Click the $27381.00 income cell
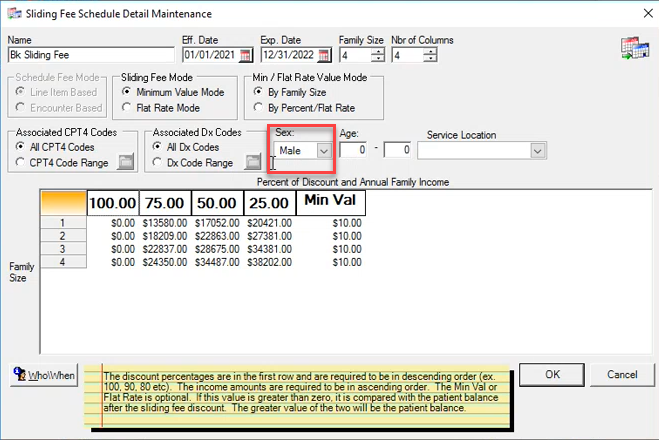659x440 pixels. pos(269,236)
